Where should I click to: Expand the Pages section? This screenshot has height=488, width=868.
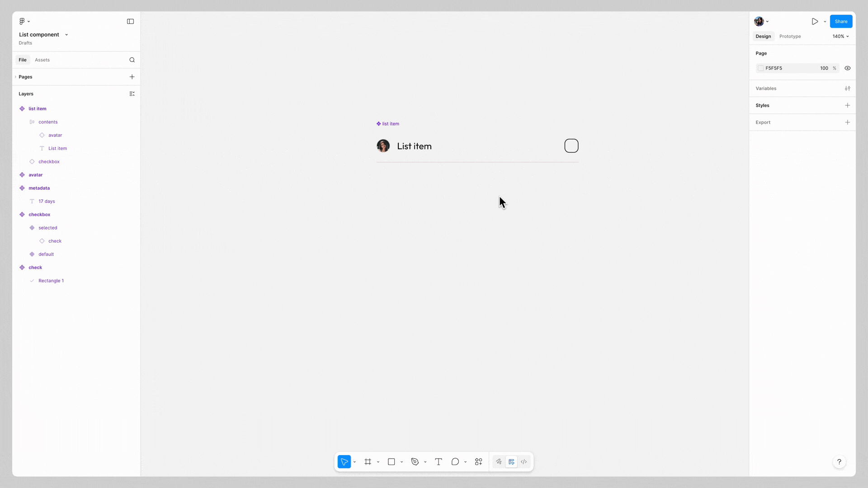[25, 77]
